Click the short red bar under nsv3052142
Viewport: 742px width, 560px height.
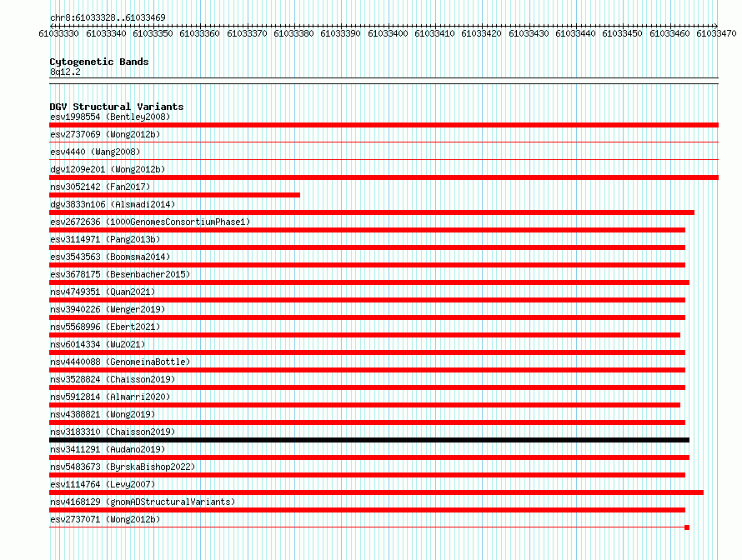pos(174,195)
